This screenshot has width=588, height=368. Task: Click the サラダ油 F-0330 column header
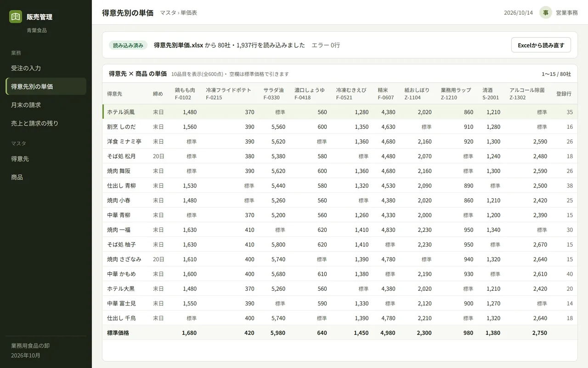(x=274, y=93)
